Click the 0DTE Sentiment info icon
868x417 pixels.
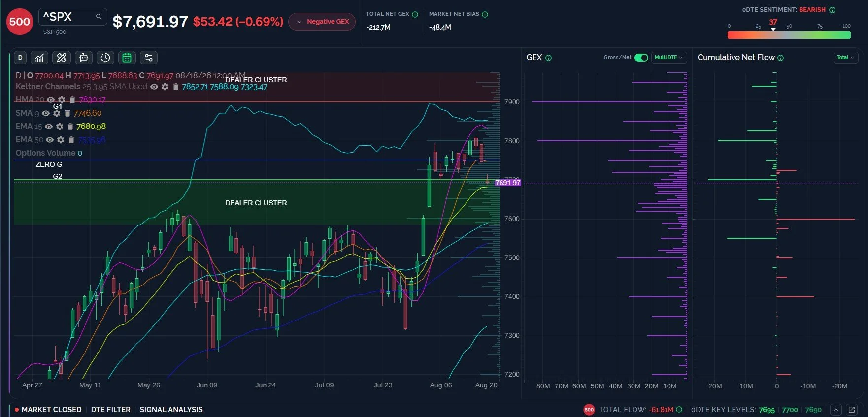(832, 10)
